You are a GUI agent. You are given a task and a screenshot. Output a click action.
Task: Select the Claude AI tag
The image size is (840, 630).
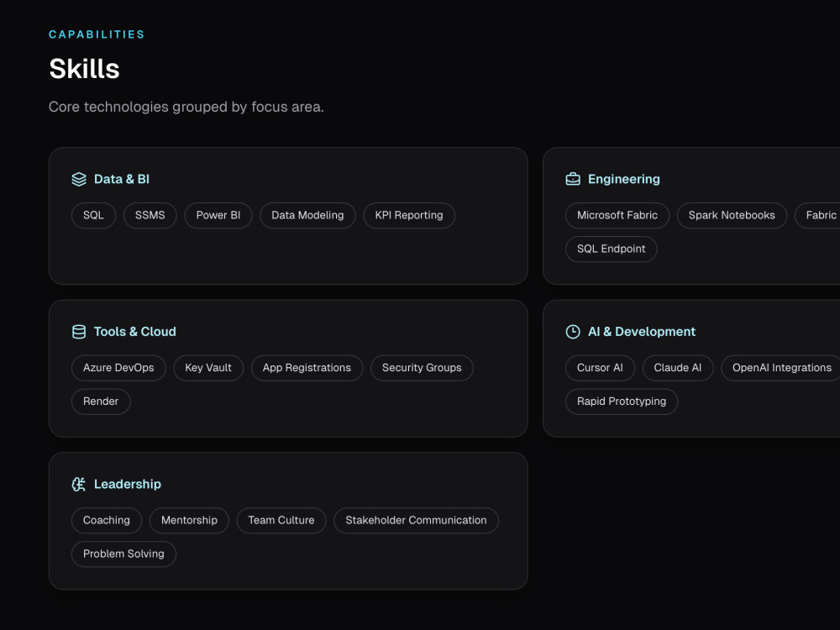678,368
